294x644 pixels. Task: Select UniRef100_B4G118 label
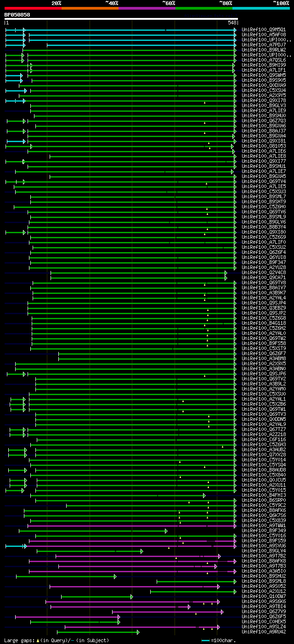(265, 323)
